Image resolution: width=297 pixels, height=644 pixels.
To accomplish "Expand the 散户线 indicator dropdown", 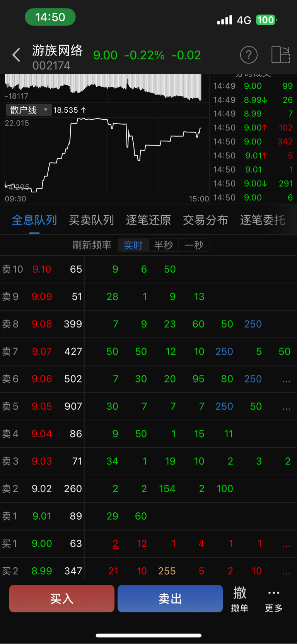I will 29,110.
